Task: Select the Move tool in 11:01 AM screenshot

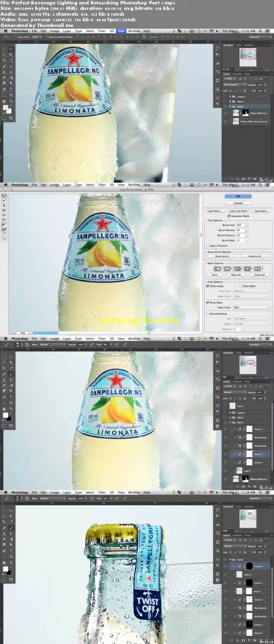Action: pyautogui.click(x=11, y=49)
